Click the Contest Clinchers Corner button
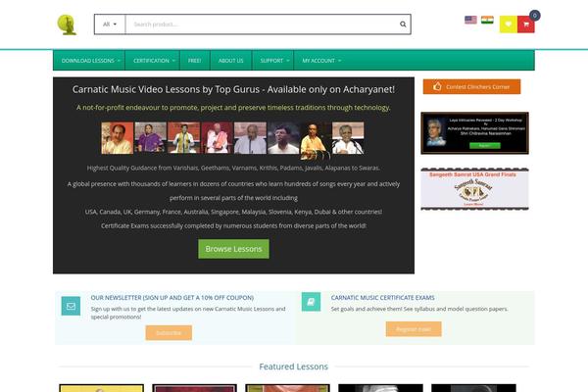This screenshot has width=588, height=392. pos(471,86)
